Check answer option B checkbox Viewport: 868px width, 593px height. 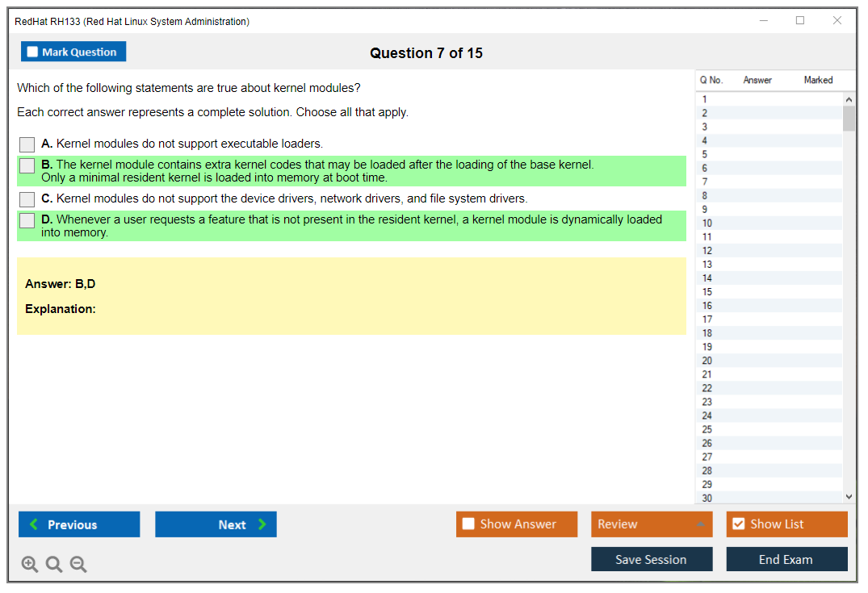click(x=27, y=165)
